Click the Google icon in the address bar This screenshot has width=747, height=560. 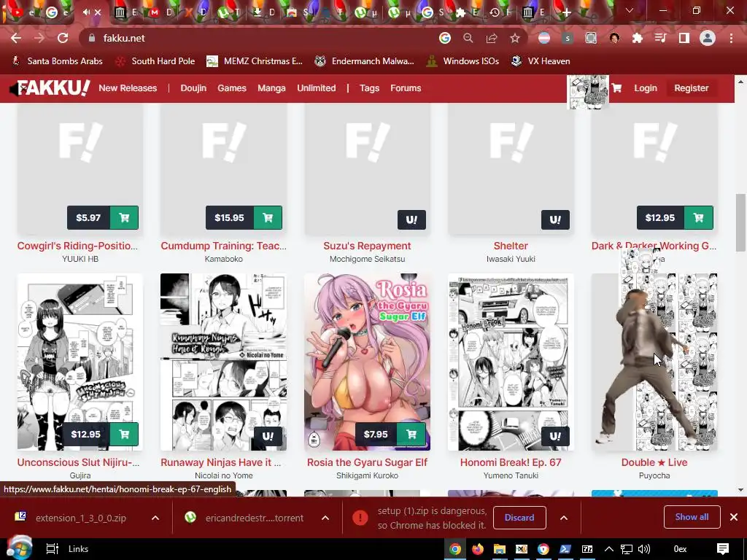click(444, 38)
